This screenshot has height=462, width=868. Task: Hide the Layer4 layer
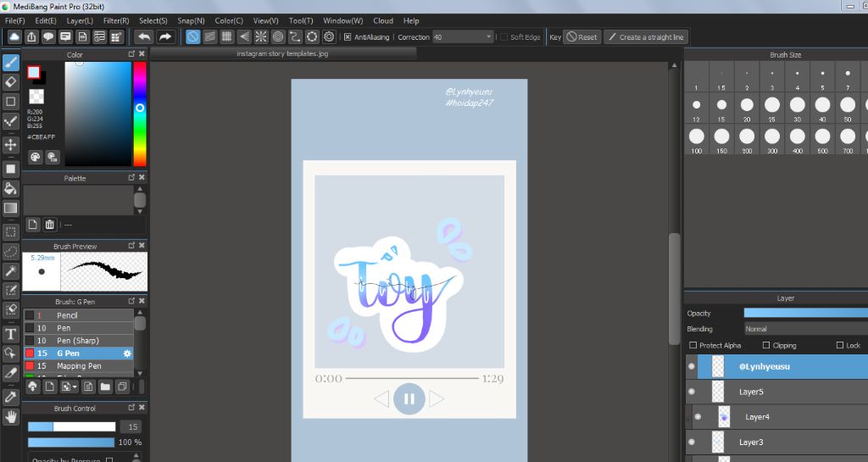click(x=698, y=417)
